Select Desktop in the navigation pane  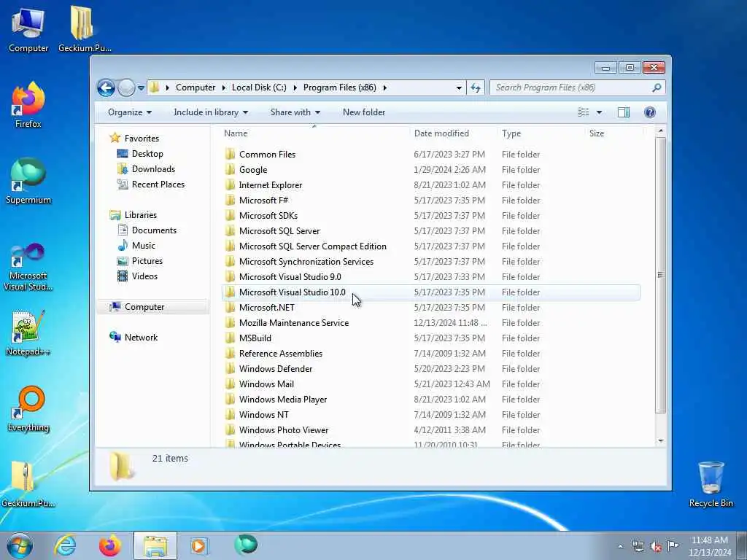(x=147, y=154)
